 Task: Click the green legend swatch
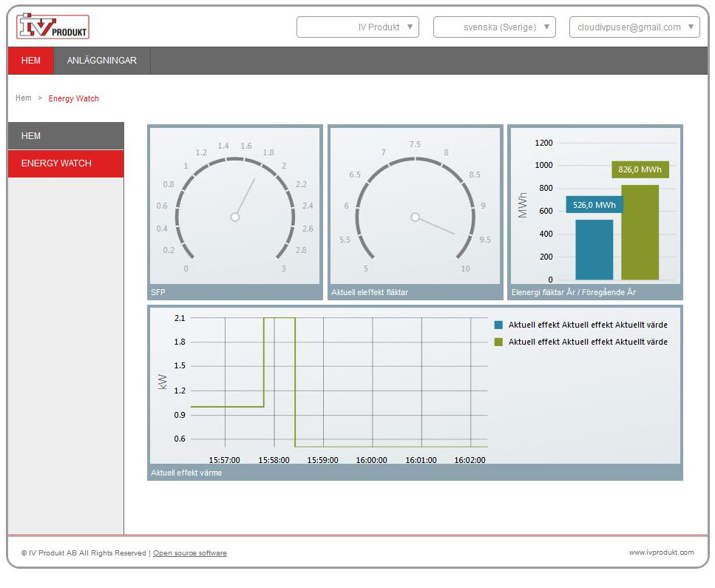pos(498,342)
